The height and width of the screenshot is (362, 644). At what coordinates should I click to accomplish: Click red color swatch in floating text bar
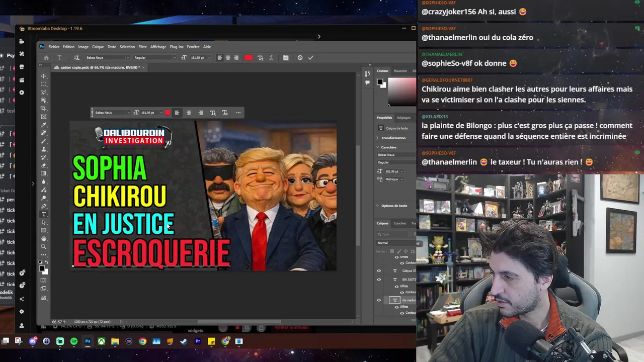(168, 113)
